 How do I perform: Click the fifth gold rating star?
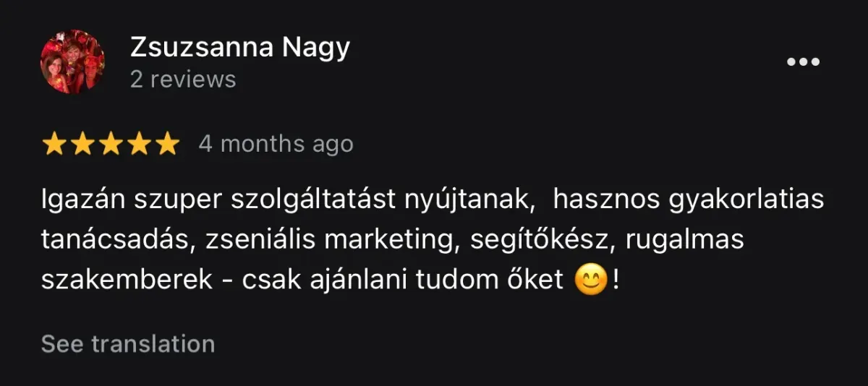tap(167, 144)
